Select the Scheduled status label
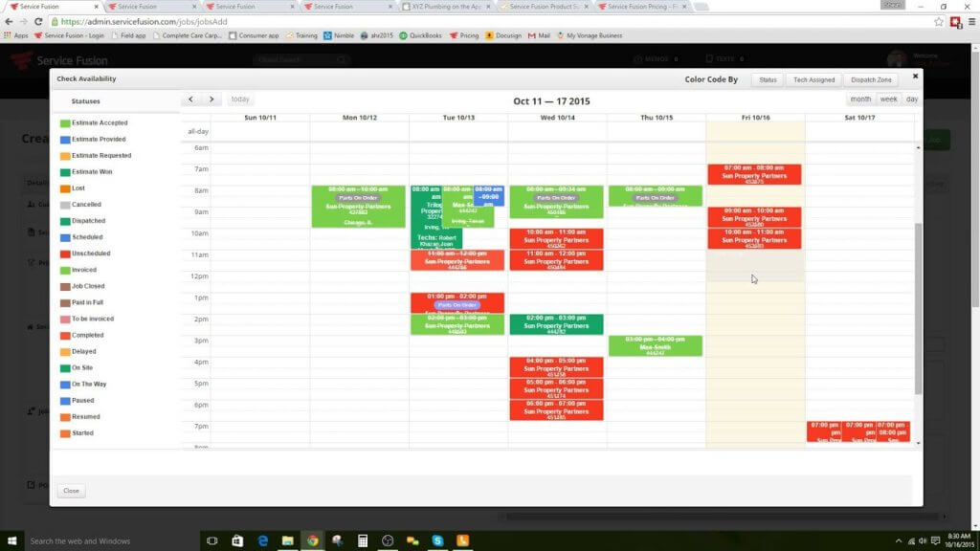 87,237
